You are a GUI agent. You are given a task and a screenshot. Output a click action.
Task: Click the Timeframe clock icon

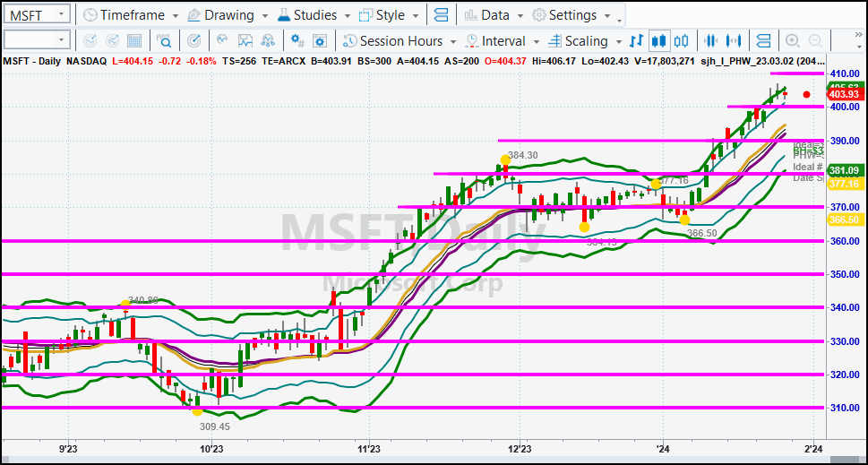tap(90, 15)
